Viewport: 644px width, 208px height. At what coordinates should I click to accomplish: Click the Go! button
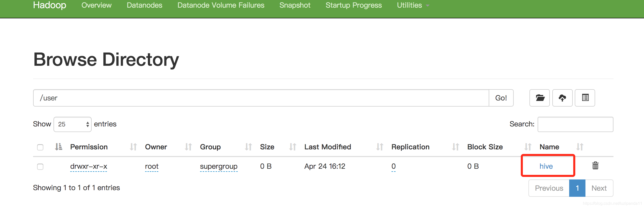501,98
